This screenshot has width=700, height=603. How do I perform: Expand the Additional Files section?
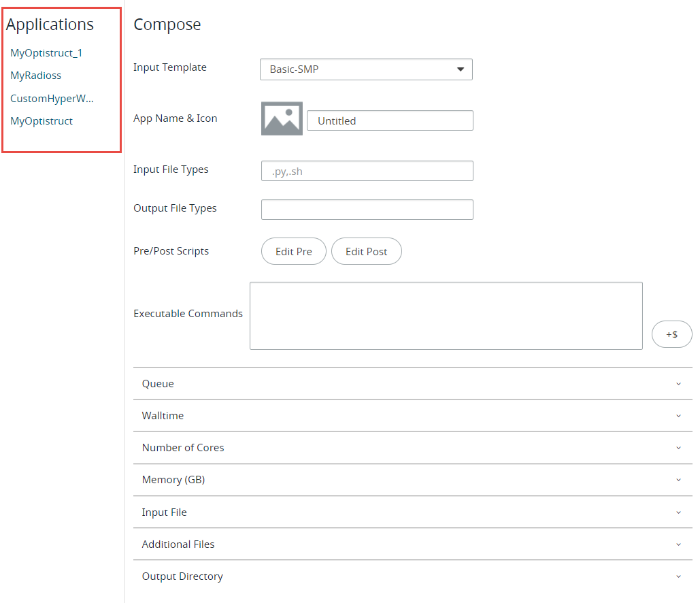413,544
